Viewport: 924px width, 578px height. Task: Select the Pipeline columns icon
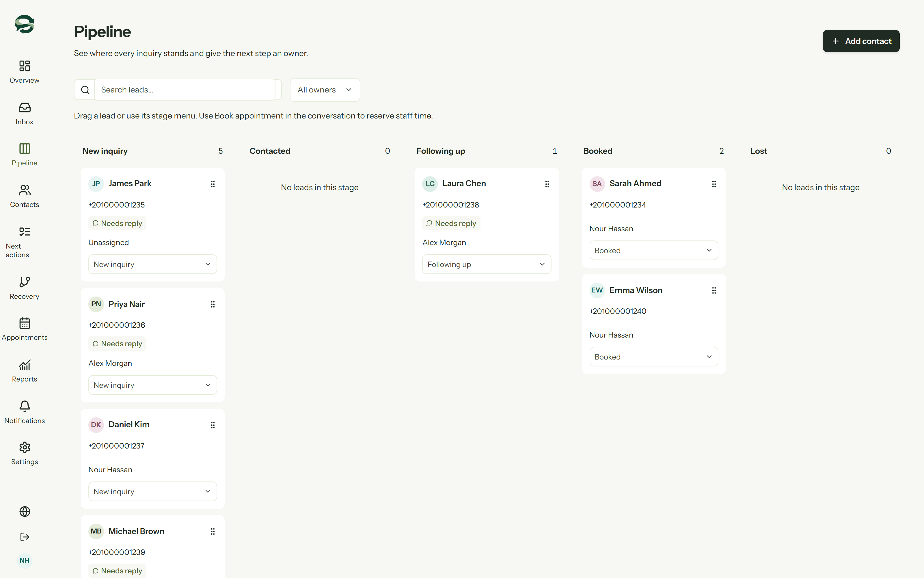click(25, 148)
